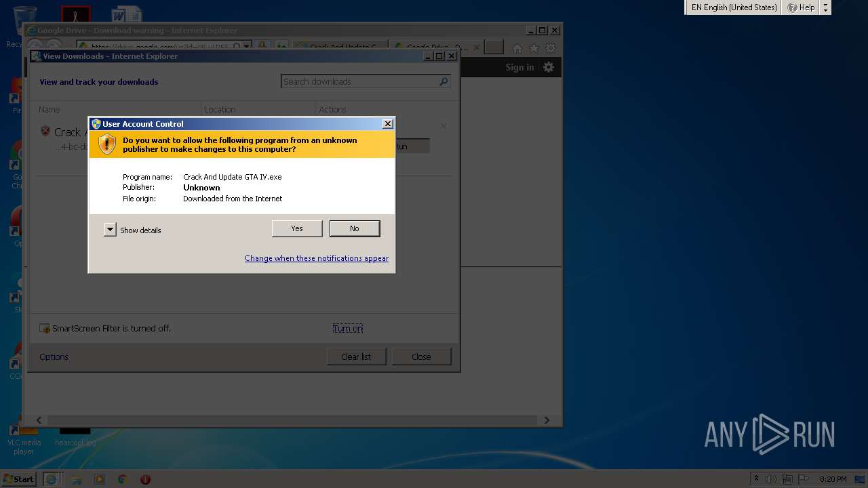Open the address bar dropdown arrow

click(x=248, y=47)
